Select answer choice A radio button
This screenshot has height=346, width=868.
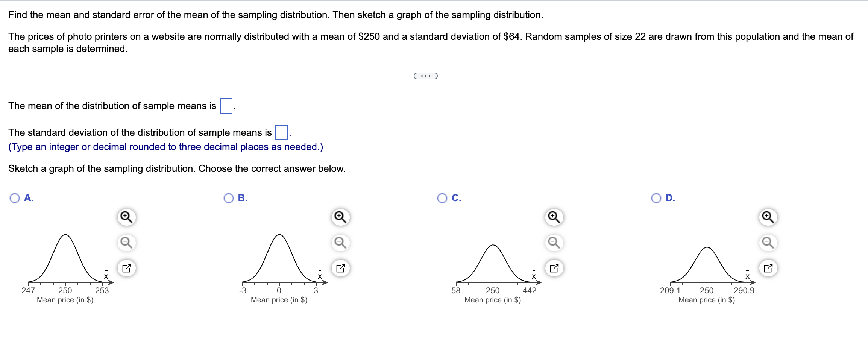(x=15, y=198)
